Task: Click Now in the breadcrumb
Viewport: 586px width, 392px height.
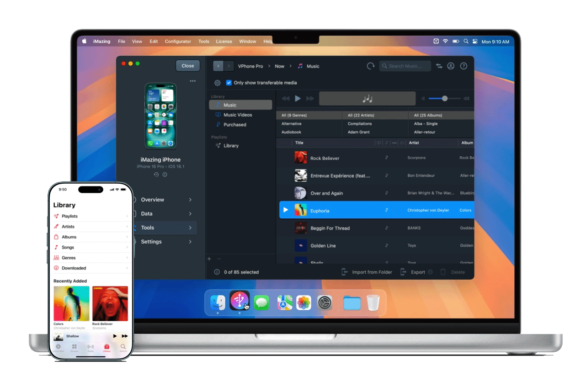Action: click(x=279, y=66)
